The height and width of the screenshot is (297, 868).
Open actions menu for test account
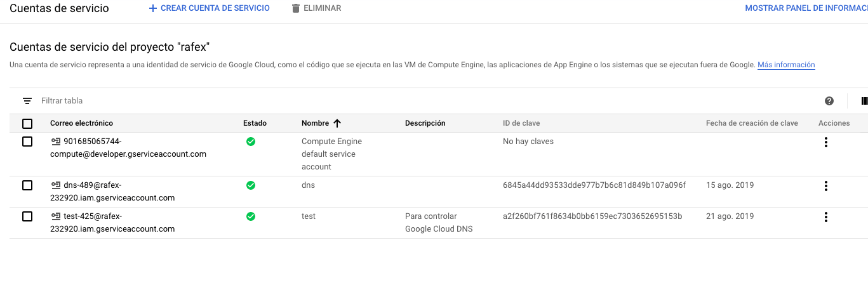point(825,217)
